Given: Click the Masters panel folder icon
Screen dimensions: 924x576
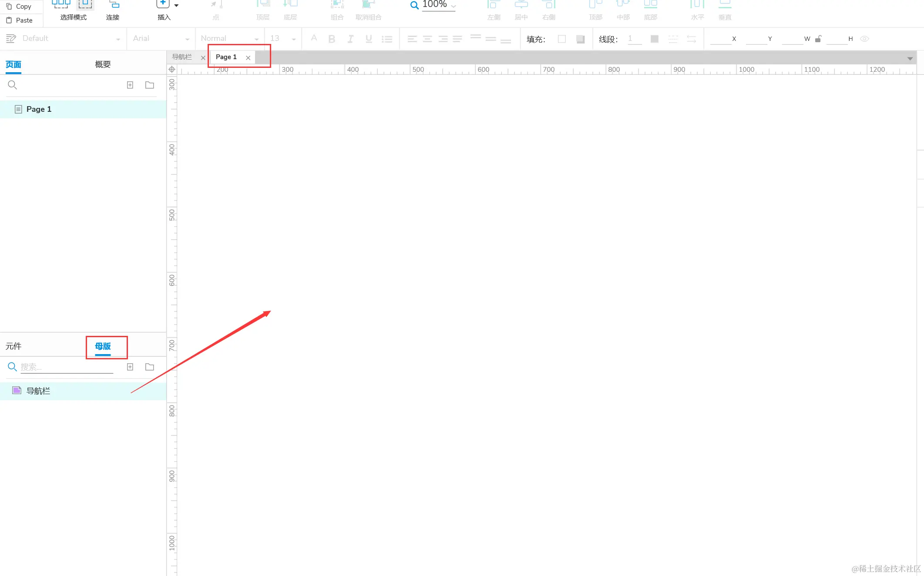Looking at the screenshot, I should 149,367.
